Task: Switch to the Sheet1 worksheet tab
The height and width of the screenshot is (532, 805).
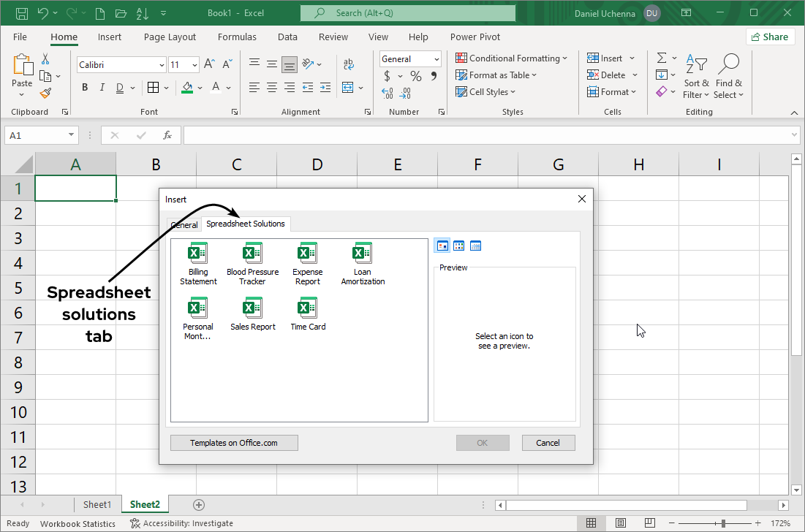Action: (x=97, y=504)
